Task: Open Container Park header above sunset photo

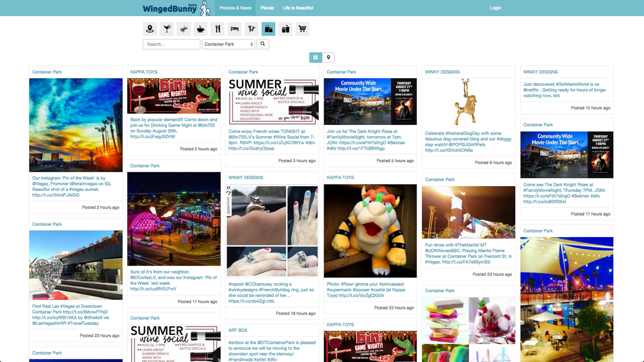Action: (47, 72)
